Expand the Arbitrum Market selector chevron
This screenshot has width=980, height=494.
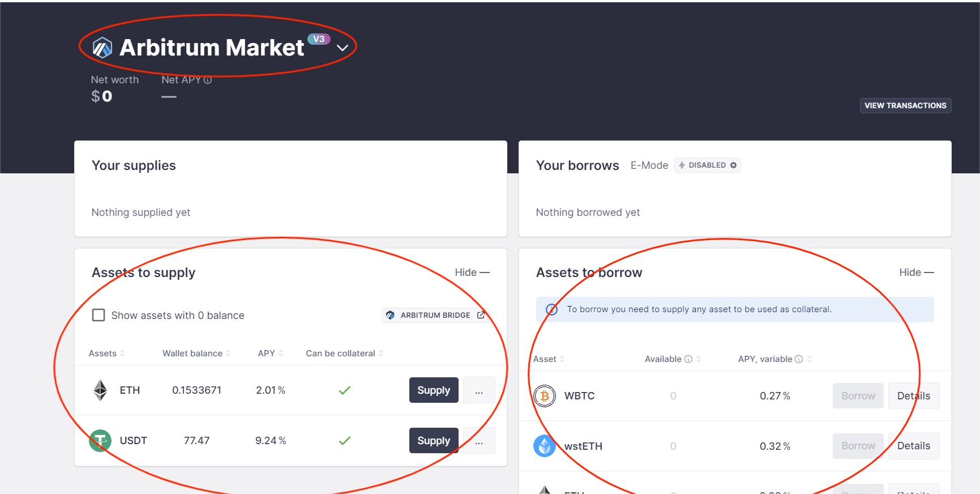[x=343, y=48]
